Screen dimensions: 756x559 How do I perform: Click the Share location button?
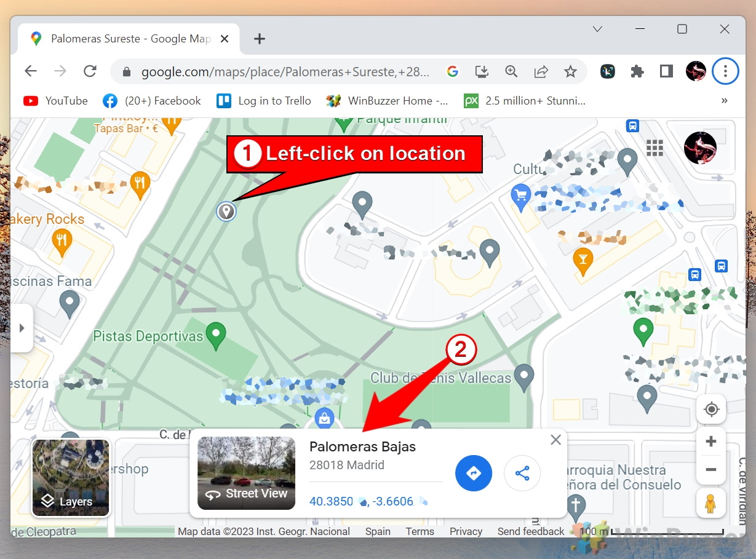tap(522, 473)
